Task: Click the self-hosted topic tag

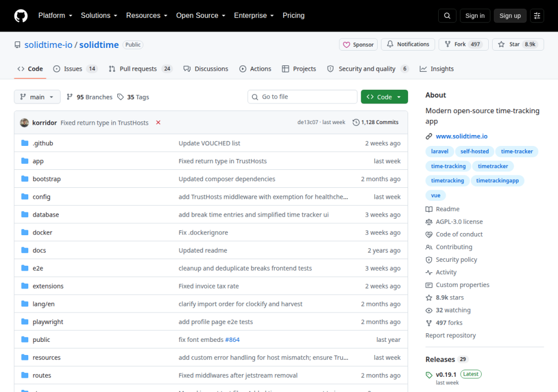Action: pyautogui.click(x=475, y=151)
